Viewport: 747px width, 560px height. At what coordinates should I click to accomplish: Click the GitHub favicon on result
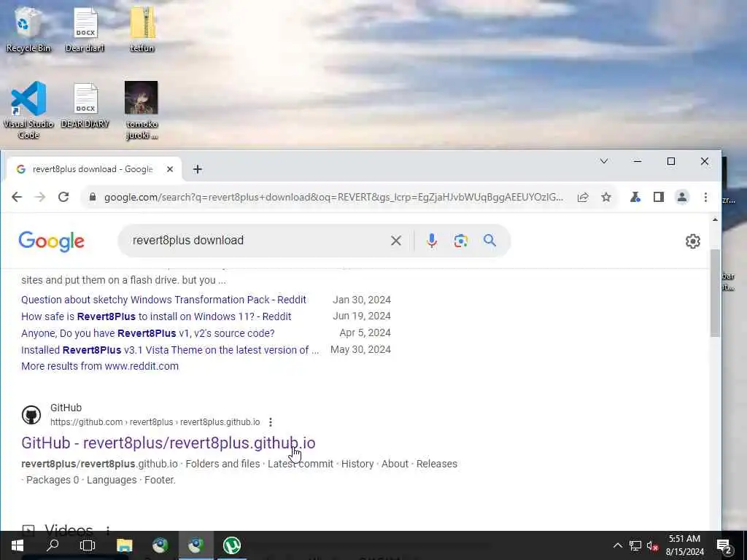click(x=31, y=415)
